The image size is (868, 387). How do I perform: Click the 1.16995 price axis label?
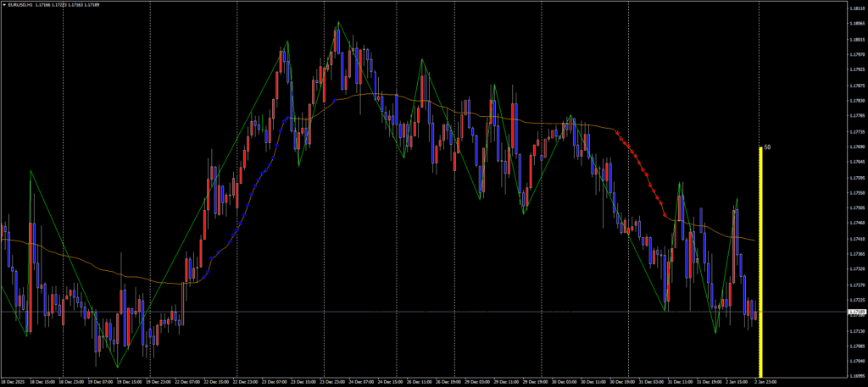click(855, 375)
